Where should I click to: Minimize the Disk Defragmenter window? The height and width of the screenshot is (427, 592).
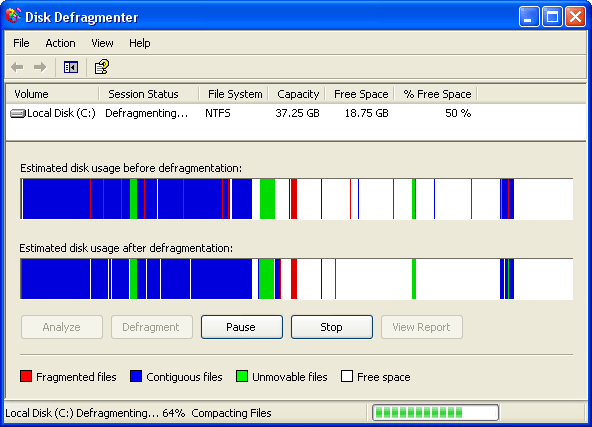click(529, 17)
